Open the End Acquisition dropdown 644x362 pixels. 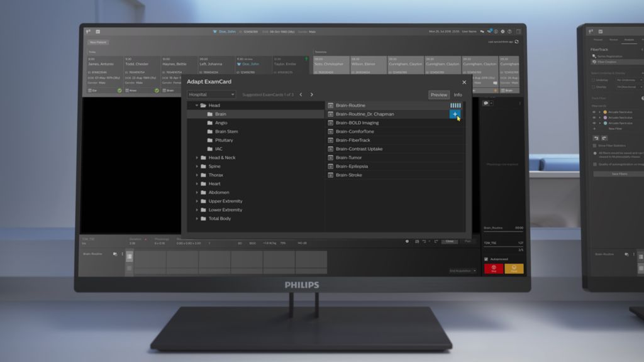(x=462, y=271)
